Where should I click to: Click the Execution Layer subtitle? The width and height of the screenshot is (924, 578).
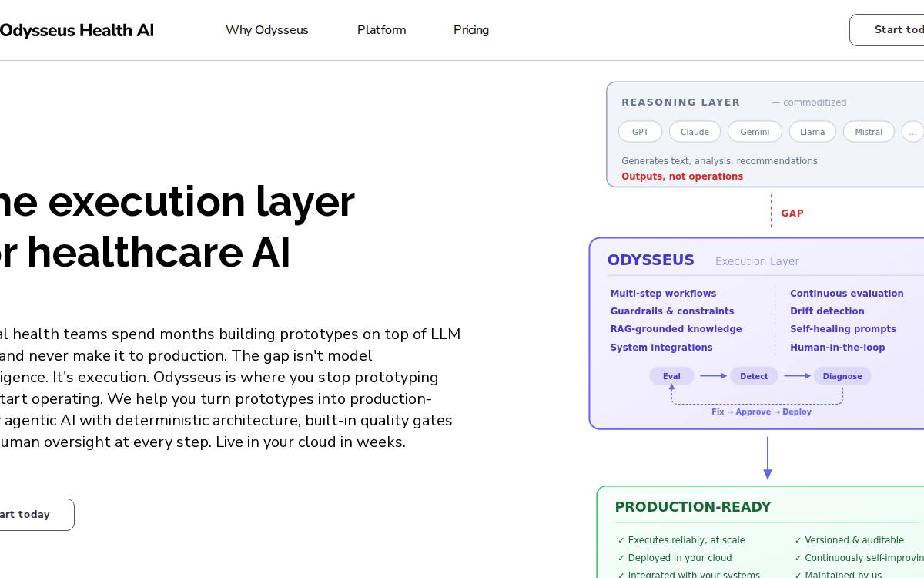point(757,261)
